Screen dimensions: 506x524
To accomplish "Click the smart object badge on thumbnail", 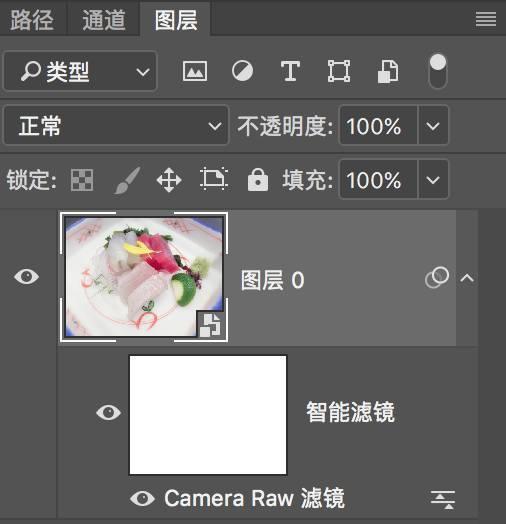I will point(210,325).
